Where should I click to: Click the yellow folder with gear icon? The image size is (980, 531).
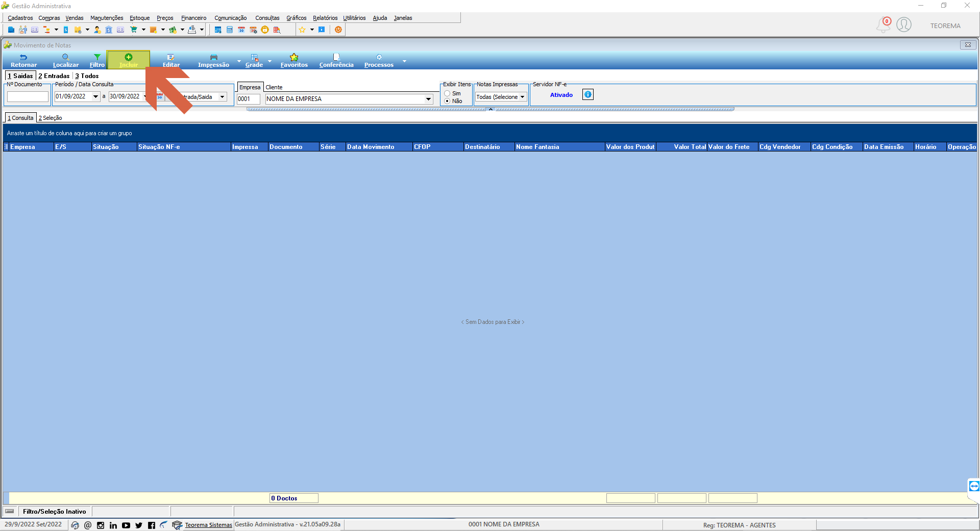pyautogui.click(x=78, y=30)
